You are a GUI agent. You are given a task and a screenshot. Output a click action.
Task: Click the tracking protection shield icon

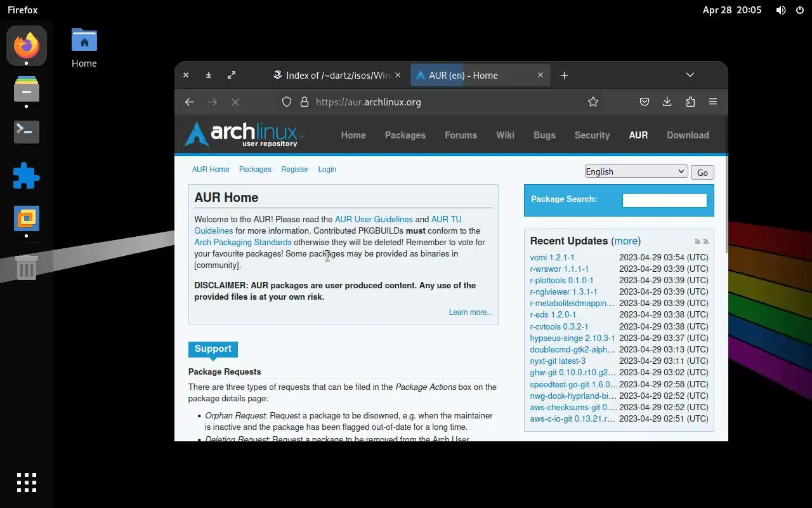click(287, 102)
